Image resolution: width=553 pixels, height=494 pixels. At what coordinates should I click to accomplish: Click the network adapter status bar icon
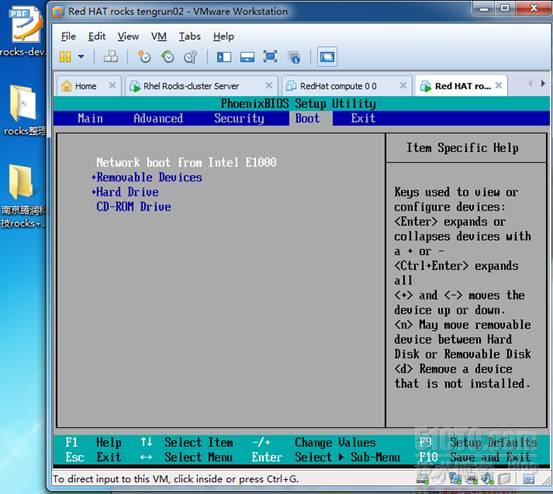(455, 478)
